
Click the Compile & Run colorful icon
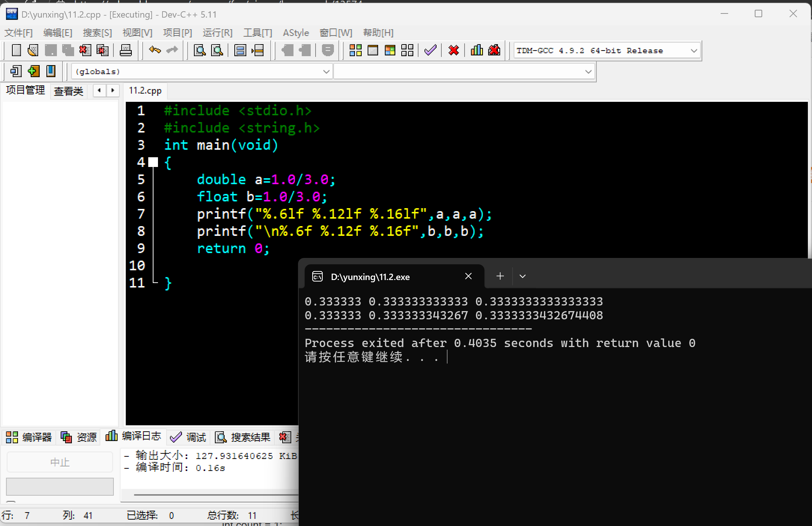390,50
